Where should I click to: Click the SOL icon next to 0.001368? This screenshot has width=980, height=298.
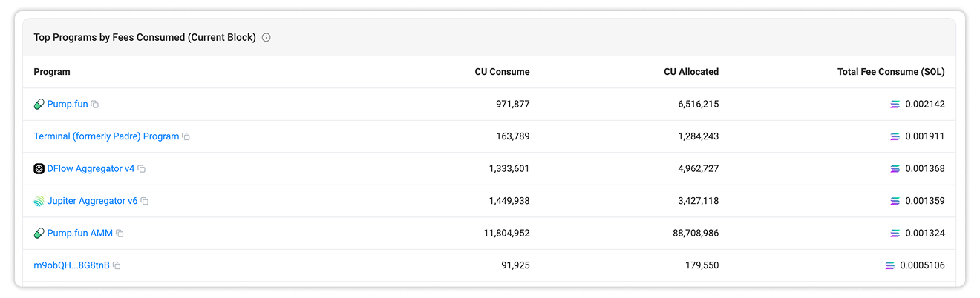click(895, 169)
